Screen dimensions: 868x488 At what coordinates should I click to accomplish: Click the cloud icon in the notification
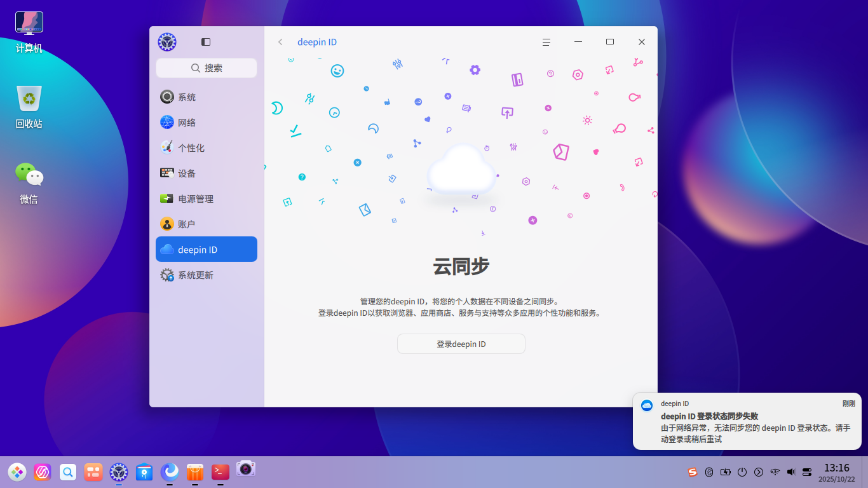647,405
